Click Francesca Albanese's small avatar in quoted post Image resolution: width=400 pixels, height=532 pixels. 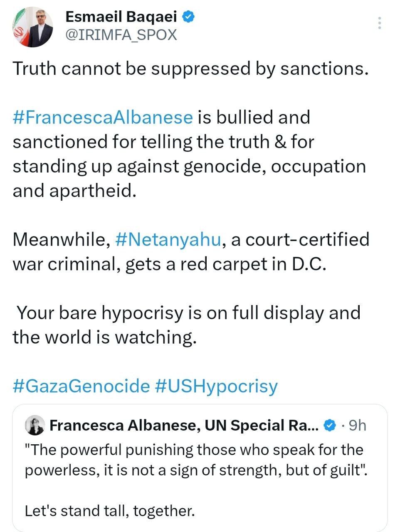35,425
